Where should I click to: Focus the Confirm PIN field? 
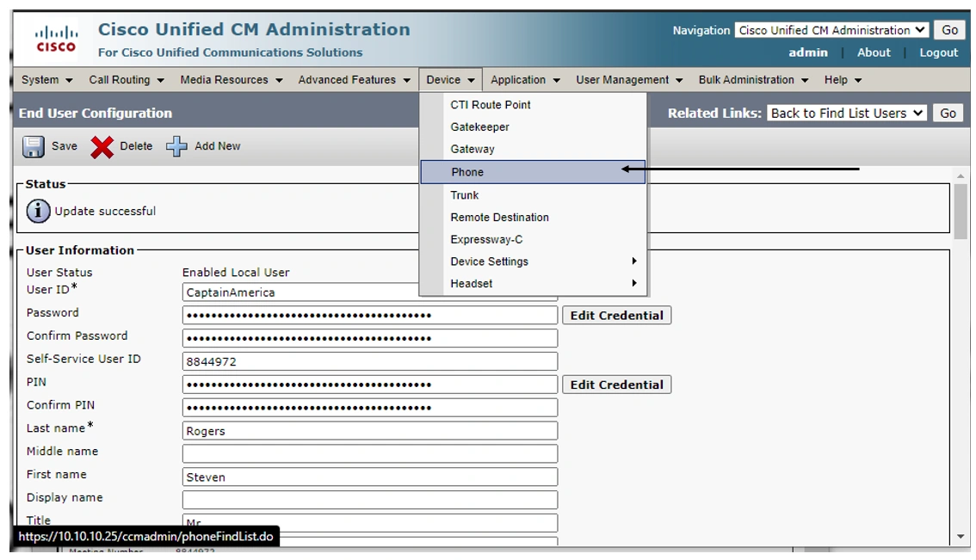(370, 408)
